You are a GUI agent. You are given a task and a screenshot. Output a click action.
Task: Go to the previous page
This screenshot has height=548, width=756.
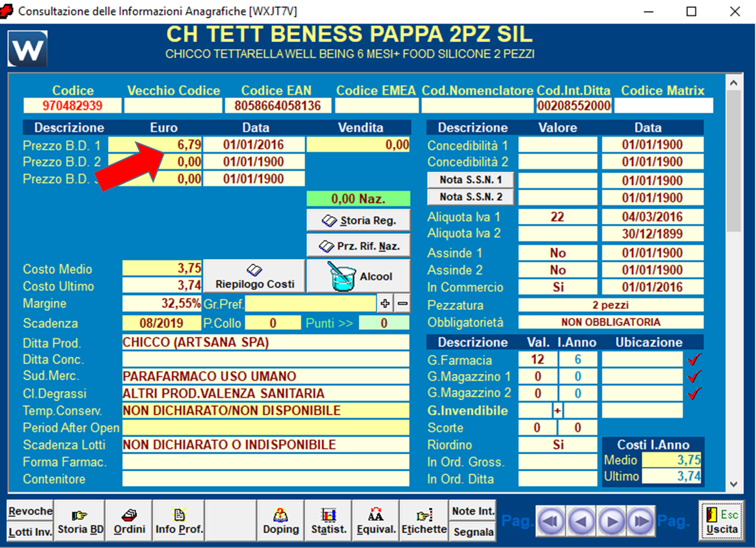(582, 521)
